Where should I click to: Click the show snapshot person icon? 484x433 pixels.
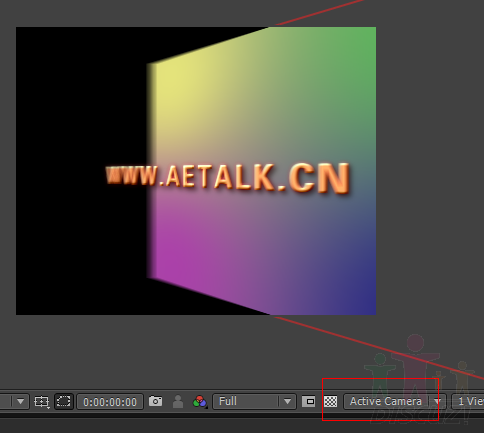pos(178,401)
